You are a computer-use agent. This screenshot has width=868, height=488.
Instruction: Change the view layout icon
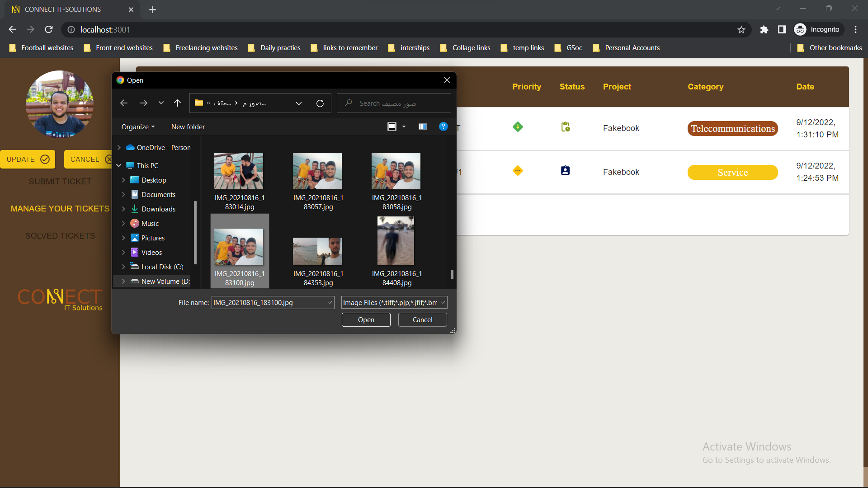(392, 127)
